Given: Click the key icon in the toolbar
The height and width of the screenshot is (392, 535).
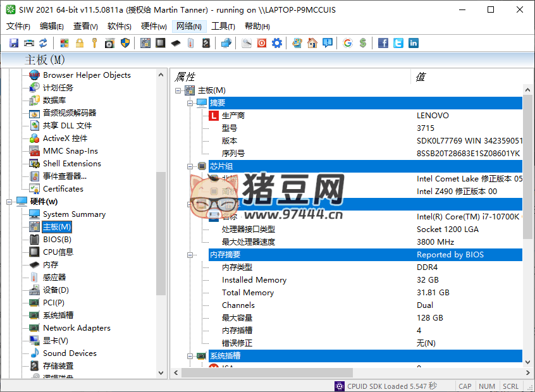Looking at the screenshot, I should pyautogui.click(x=94, y=43).
